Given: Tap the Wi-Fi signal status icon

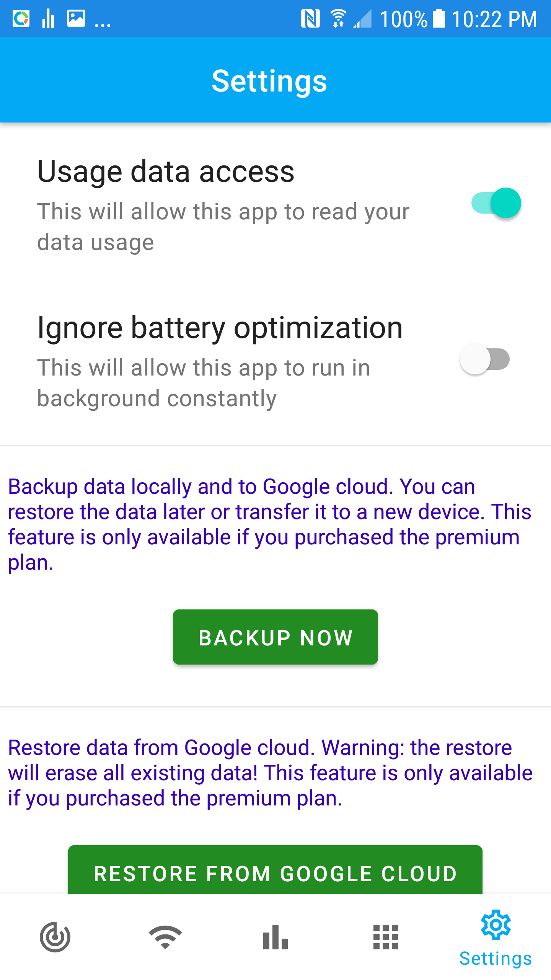Looking at the screenshot, I should pyautogui.click(x=338, y=18).
